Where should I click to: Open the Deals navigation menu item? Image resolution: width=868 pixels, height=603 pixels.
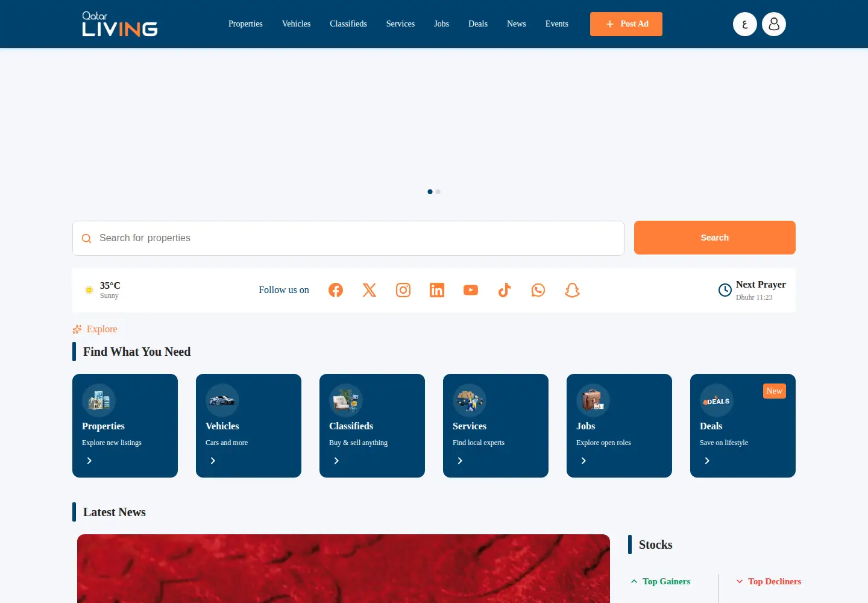pos(478,24)
